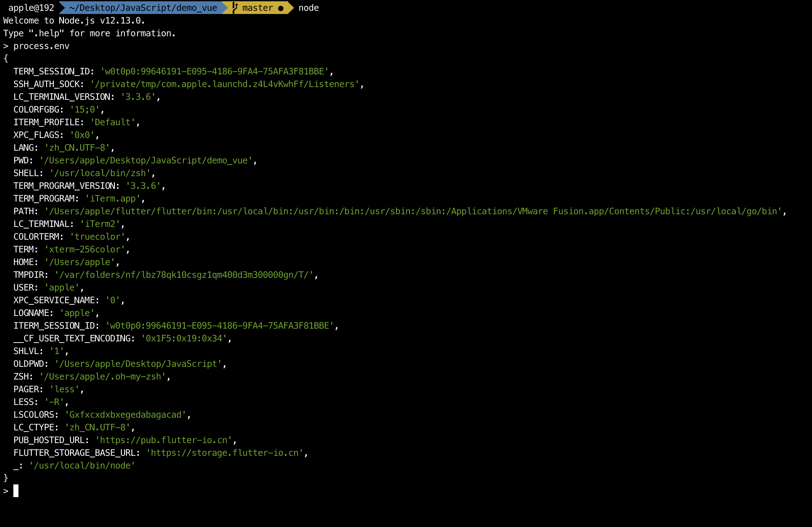This screenshot has width=812, height=527.
Task: Click the master branch prompt segment
Action: (258, 8)
